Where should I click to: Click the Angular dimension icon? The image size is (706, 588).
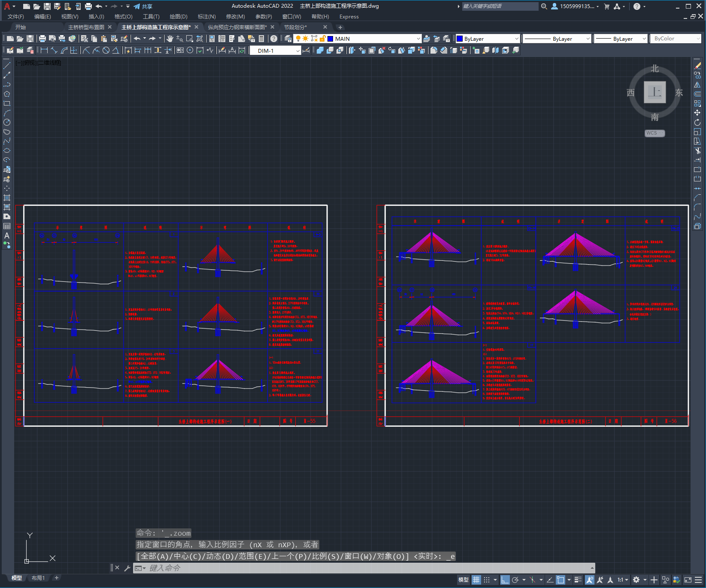pyautogui.click(x=116, y=50)
